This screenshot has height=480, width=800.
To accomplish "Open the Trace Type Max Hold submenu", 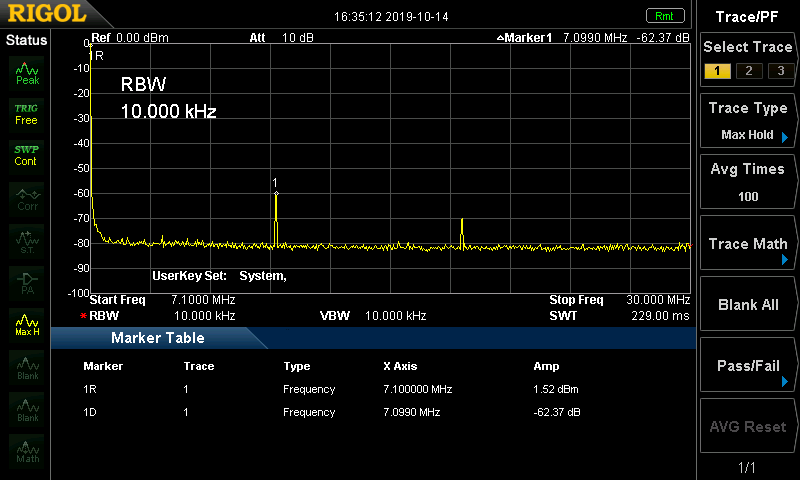I will 747,122.
